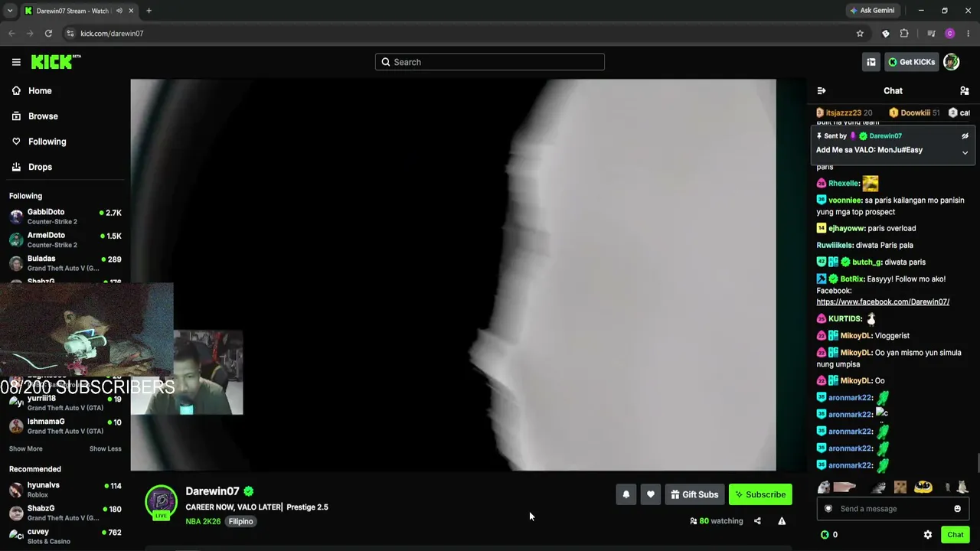
Task: Open the emoji picker in chat
Action: click(x=957, y=509)
